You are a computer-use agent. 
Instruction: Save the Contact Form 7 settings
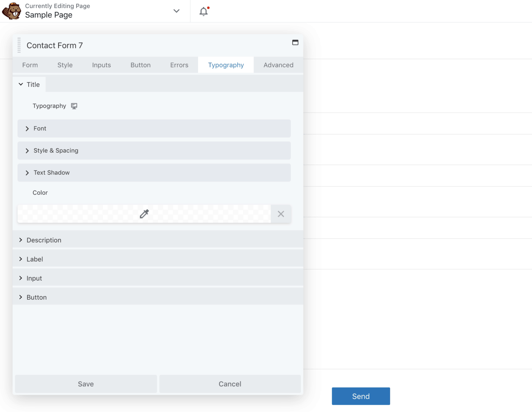(86, 384)
